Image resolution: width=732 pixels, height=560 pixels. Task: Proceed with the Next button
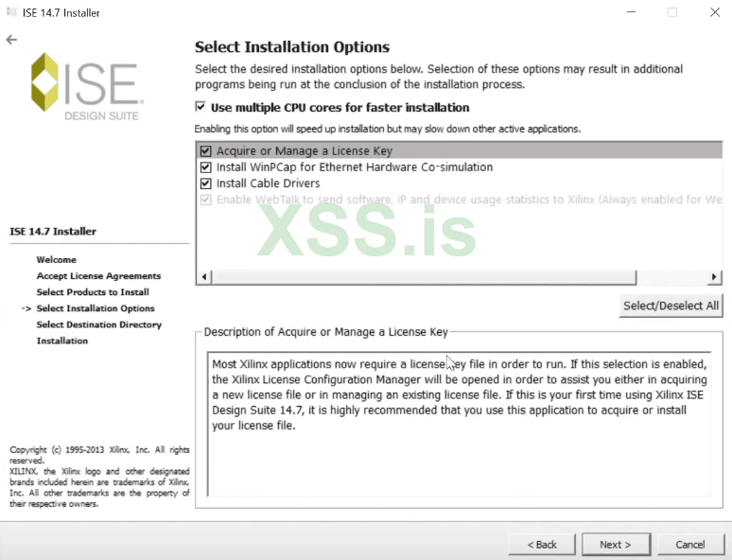tap(616, 545)
